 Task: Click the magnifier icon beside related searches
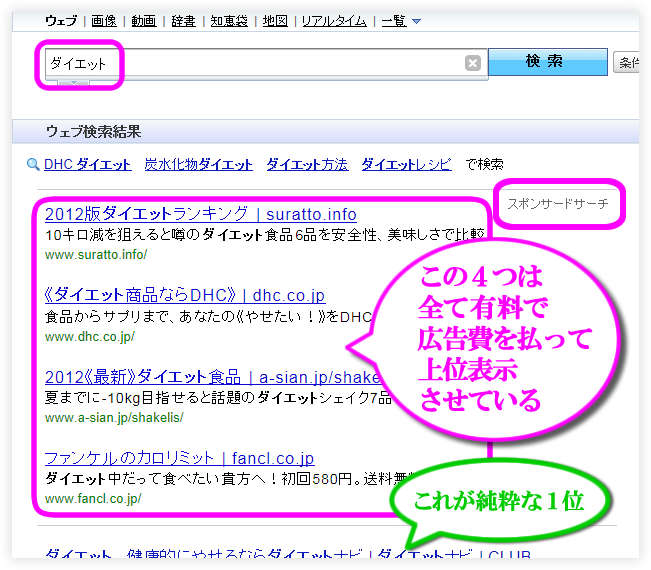(x=33, y=165)
